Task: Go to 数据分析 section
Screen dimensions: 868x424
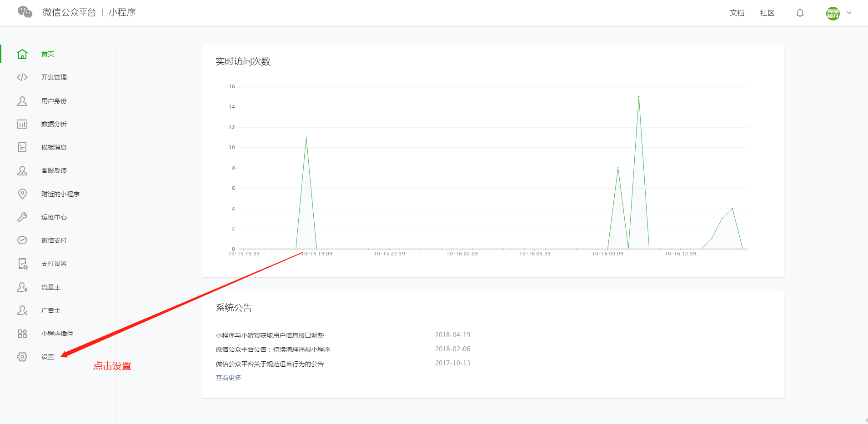Action: 54,124
